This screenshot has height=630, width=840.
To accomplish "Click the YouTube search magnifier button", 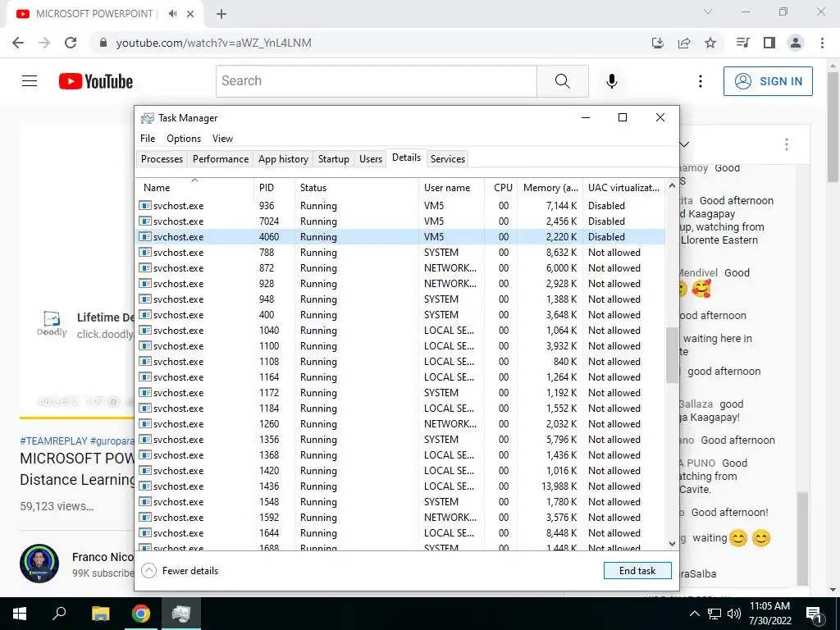I will (x=563, y=81).
